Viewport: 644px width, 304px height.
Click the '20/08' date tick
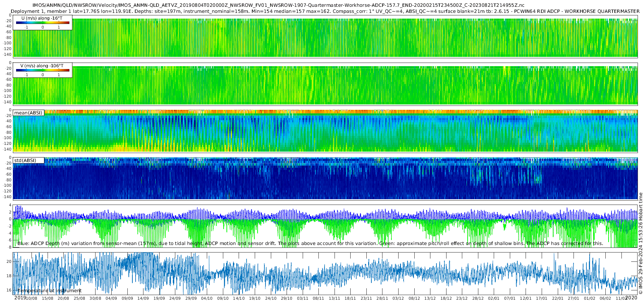tap(63, 298)
